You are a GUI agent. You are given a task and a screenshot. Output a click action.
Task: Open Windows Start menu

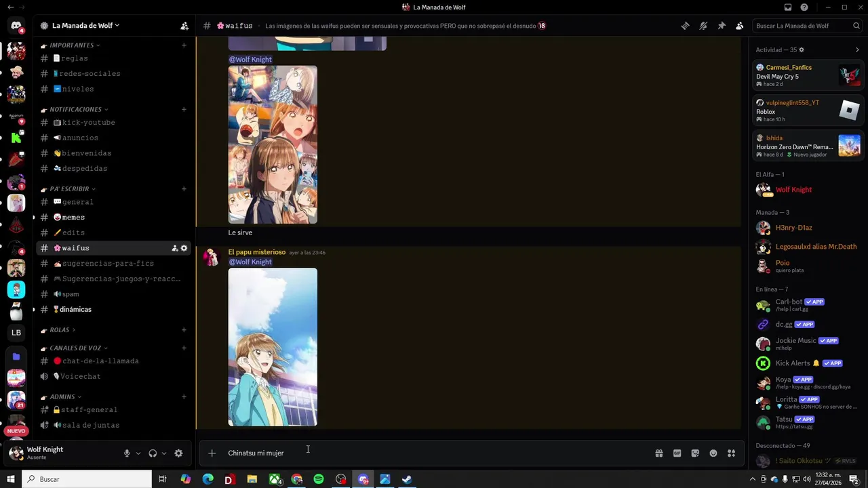click(x=11, y=479)
